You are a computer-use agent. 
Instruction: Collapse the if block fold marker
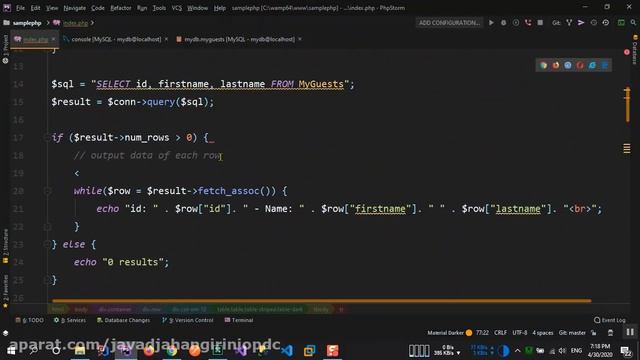click(x=47, y=138)
